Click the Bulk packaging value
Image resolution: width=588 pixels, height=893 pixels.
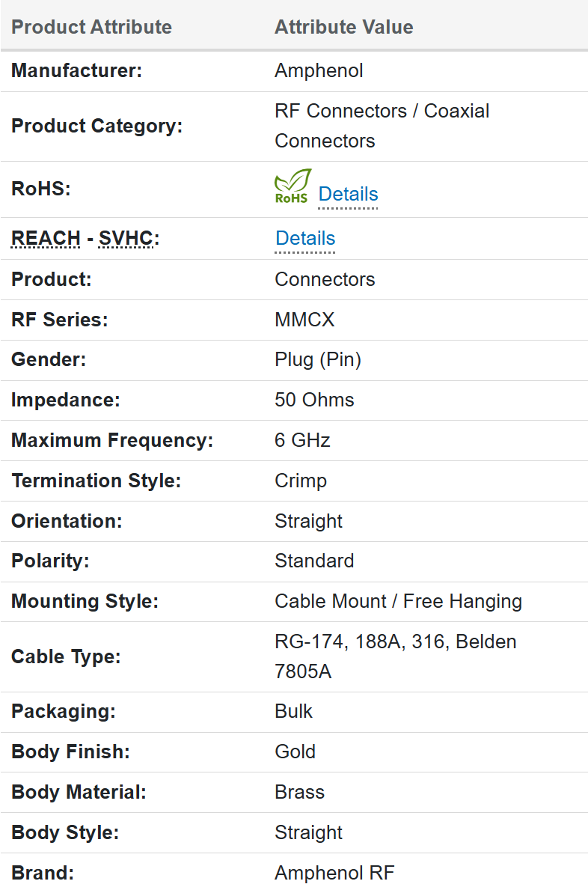click(294, 711)
